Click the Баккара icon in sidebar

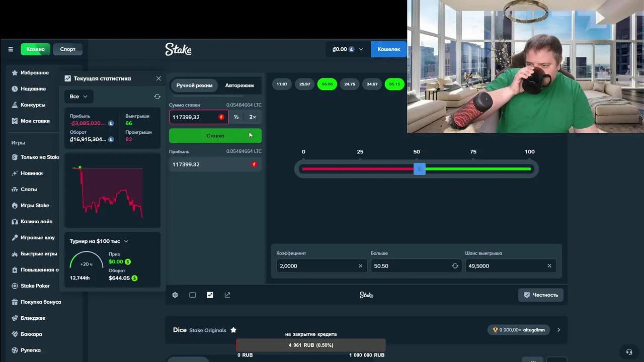pos(15,334)
